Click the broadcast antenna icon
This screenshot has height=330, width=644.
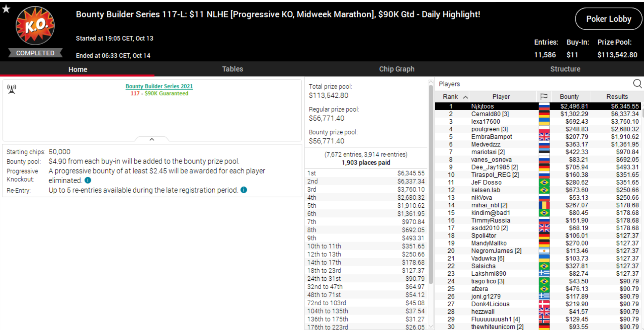coord(11,89)
